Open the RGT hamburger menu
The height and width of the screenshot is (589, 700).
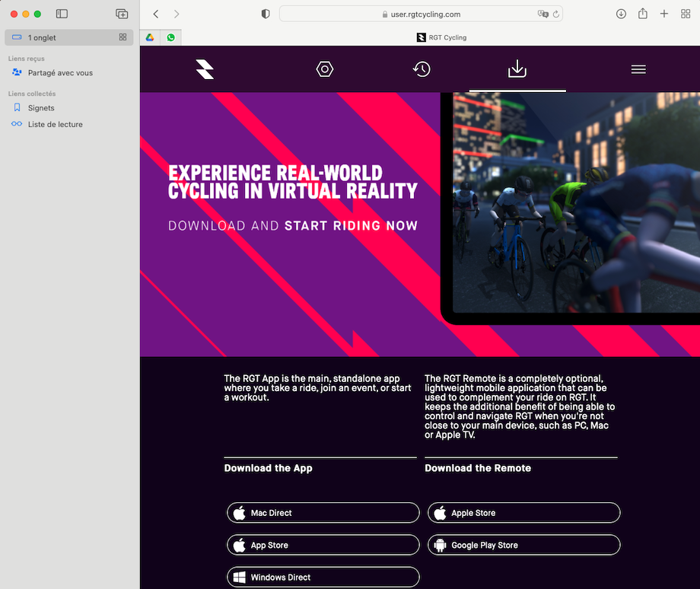638,69
